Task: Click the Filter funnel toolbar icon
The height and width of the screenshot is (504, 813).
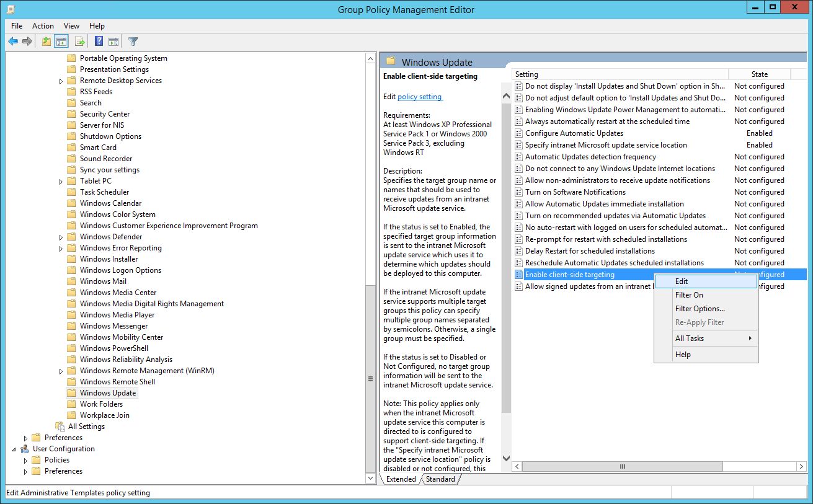Action: [133, 42]
